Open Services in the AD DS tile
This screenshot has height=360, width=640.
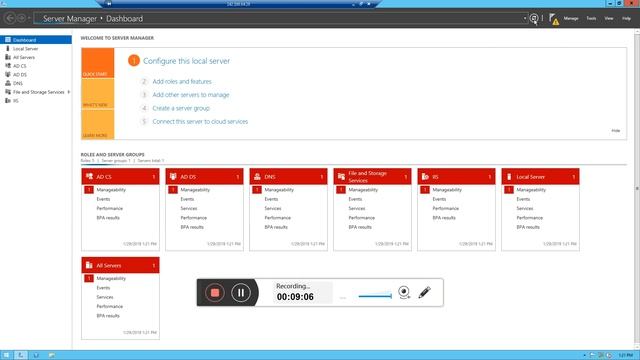[189, 209]
